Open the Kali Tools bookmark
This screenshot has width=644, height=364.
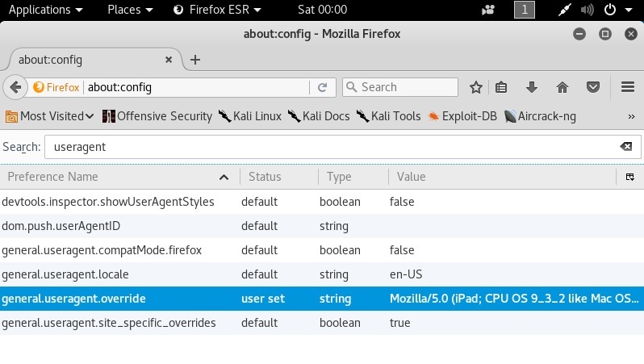pyautogui.click(x=388, y=116)
